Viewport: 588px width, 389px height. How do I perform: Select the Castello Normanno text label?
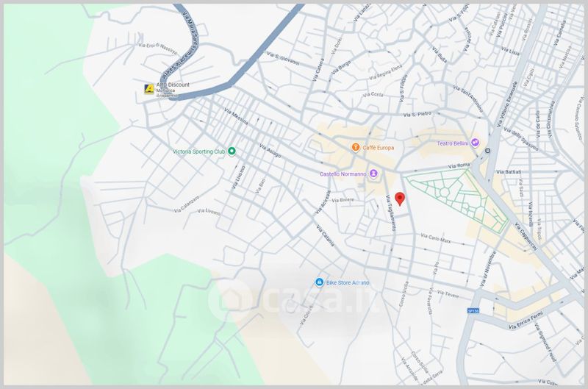click(343, 174)
